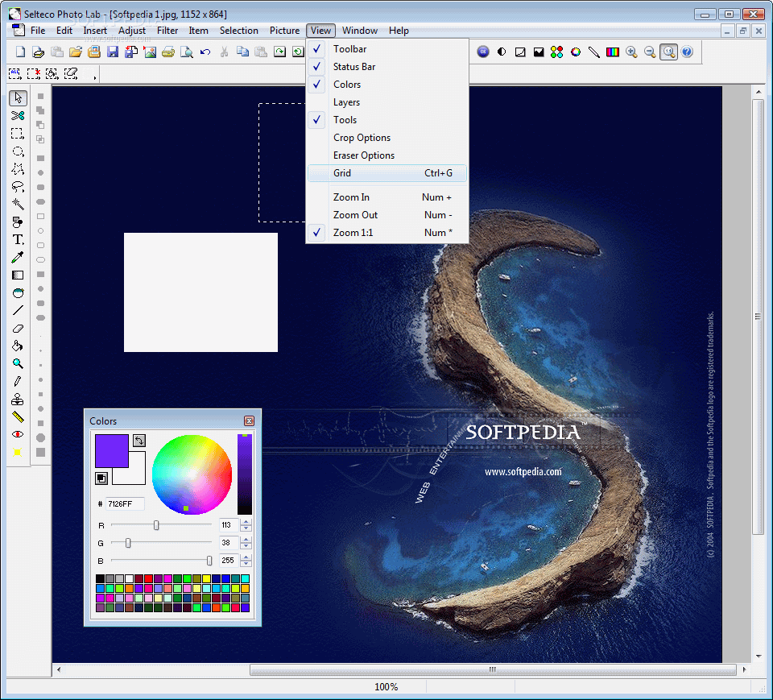This screenshot has width=773, height=700.
Task: Click the Deselect selection icon with red X
Action: (x=34, y=74)
